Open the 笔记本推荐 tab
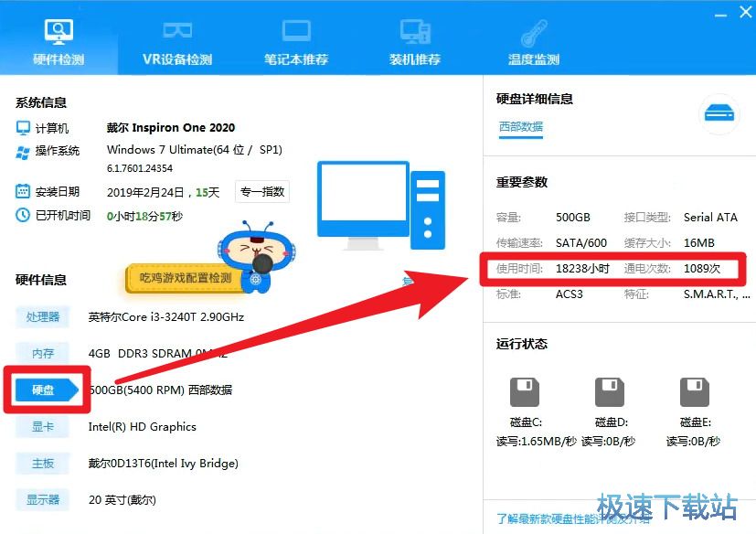This screenshot has height=534, width=756. pyautogui.click(x=296, y=42)
